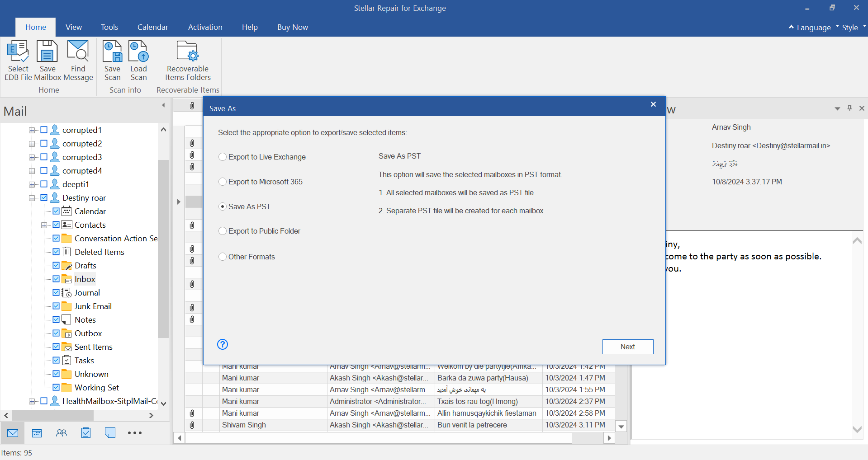Click the mail tree vertical scrollbar
This screenshot has height=460, width=868.
[x=163, y=249]
